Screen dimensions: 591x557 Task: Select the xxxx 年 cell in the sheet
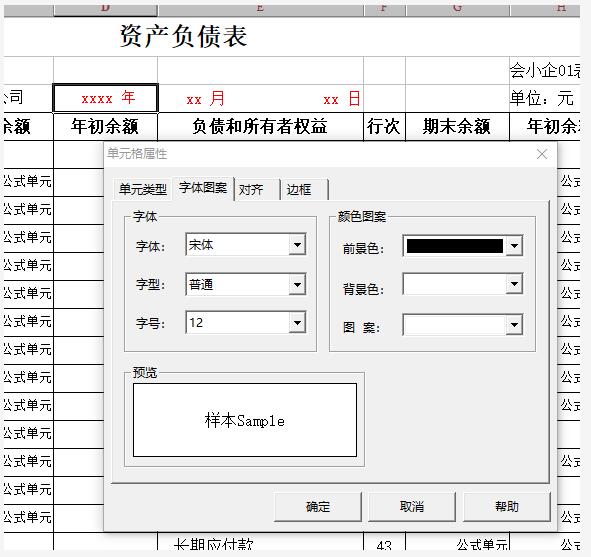click(x=106, y=98)
